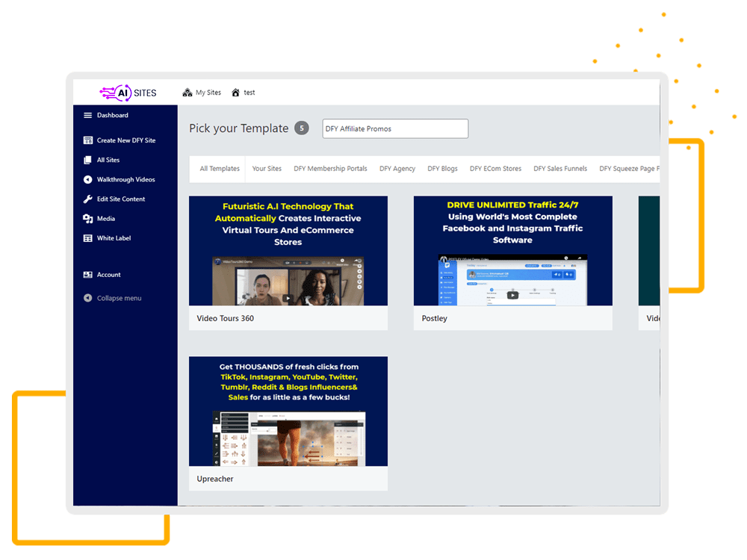Viewport: 747px width, 560px height.
Task: Play the Video Tours 360 demo video
Action: [288, 299]
